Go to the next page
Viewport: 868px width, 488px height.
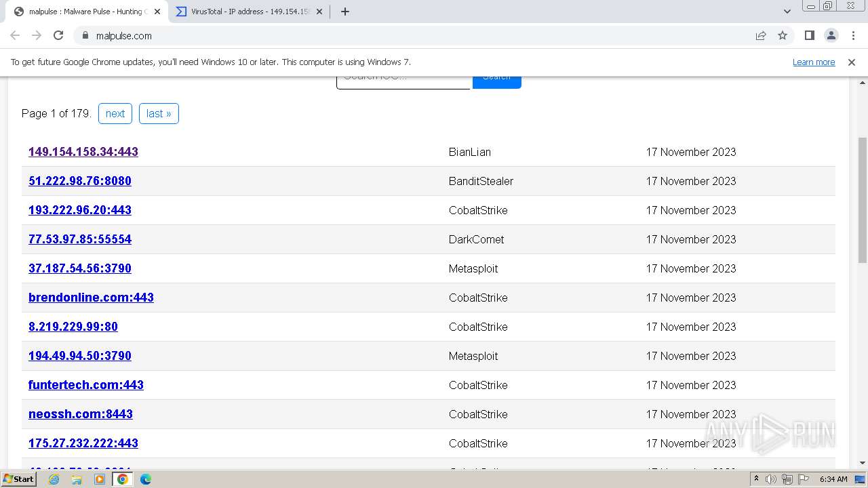point(115,113)
